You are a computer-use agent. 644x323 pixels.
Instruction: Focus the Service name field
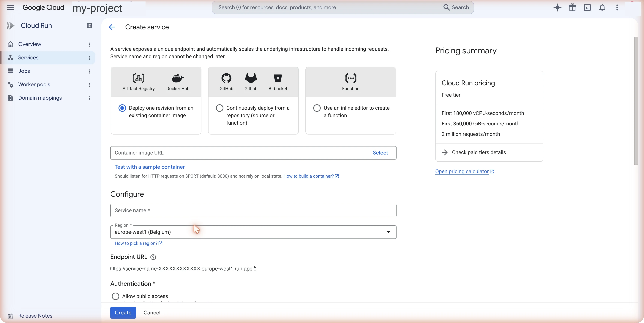[253, 211]
